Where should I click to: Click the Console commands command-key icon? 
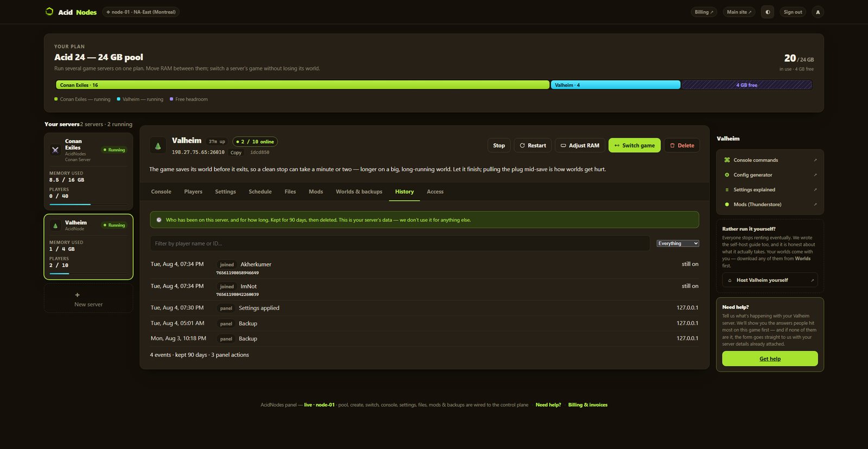727,160
